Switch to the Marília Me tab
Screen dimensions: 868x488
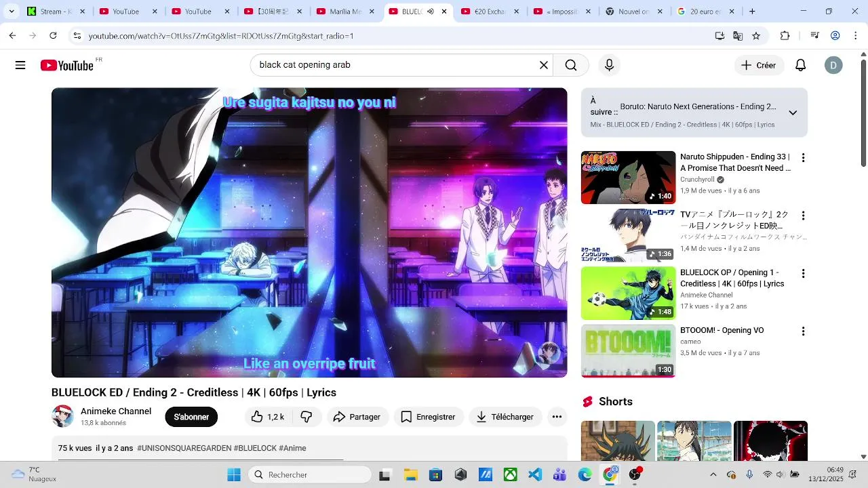345,12
